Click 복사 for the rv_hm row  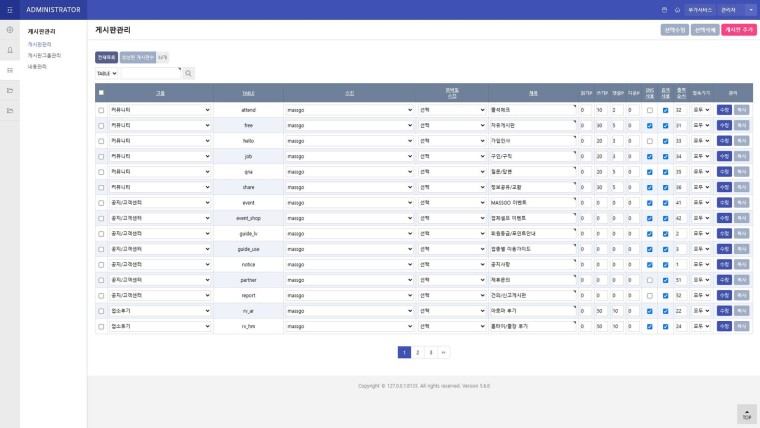[741, 327]
